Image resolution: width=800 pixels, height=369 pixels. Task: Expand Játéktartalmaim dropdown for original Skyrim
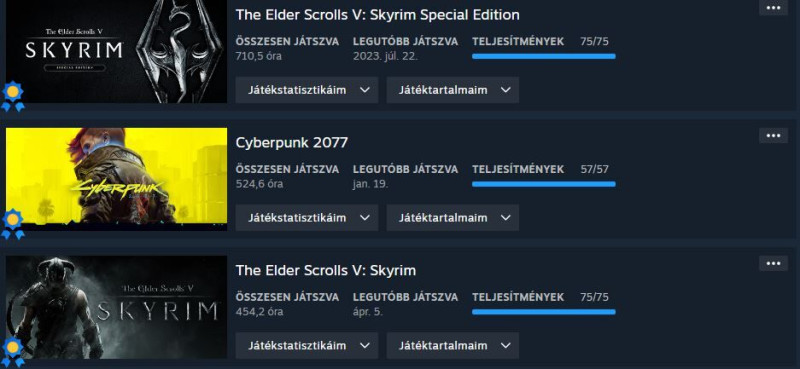(453, 346)
